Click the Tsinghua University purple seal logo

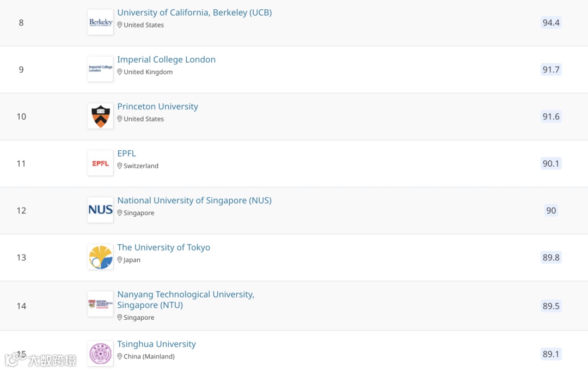click(100, 353)
